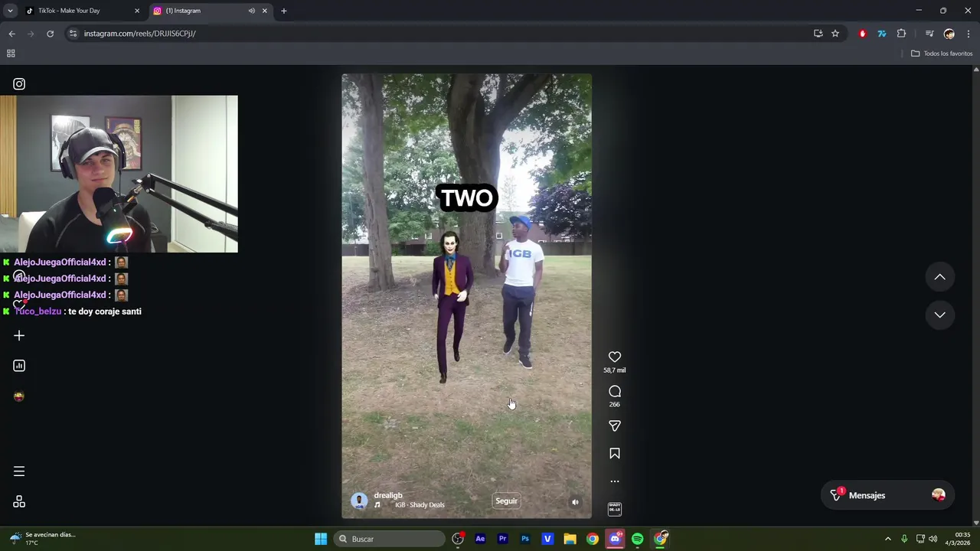Open the reel's three-dot options
Viewport: 980px width, 551px height.
coord(614,481)
